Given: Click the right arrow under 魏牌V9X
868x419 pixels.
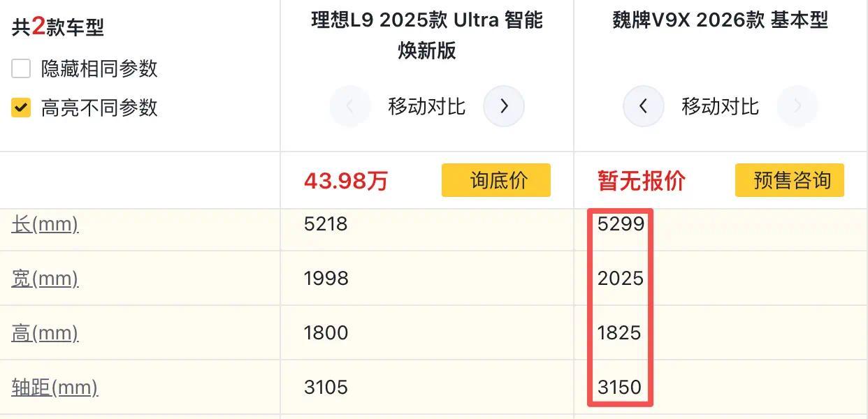Looking at the screenshot, I should pyautogui.click(x=797, y=106).
